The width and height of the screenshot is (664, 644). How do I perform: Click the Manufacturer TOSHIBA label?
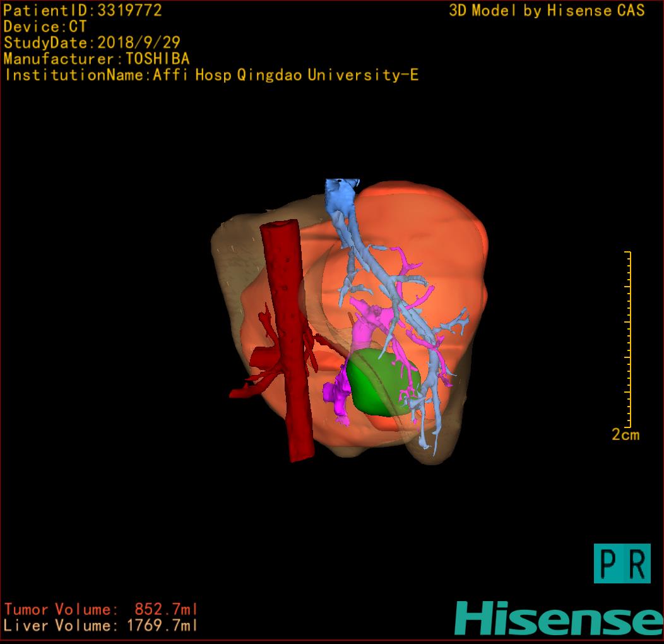pos(96,59)
